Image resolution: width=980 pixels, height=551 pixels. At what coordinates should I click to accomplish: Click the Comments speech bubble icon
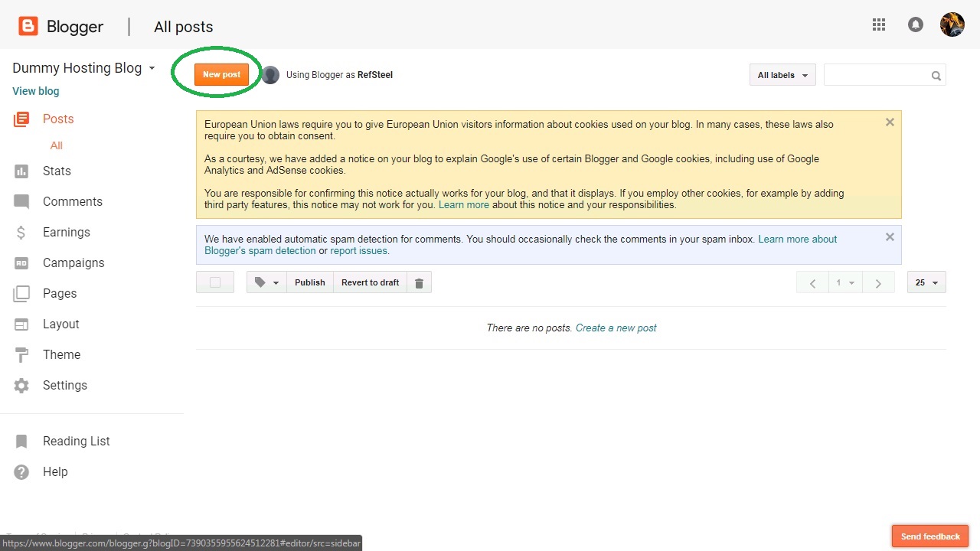click(21, 202)
